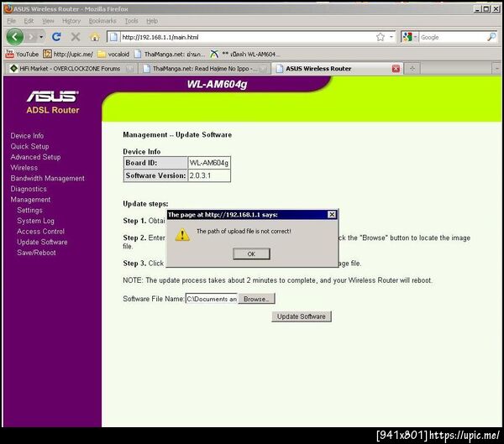Viewport: 504px width, 444px height.
Task: Open the File menu
Action: pos(11,21)
